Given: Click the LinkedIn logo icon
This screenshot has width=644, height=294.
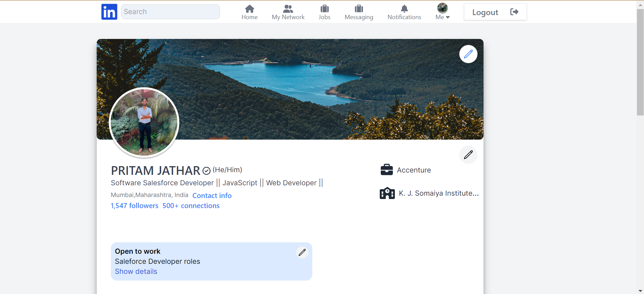Looking at the screenshot, I should click(x=109, y=12).
